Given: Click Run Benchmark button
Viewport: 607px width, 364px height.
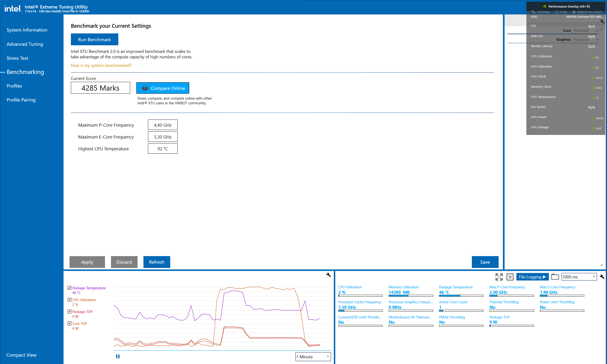Looking at the screenshot, I should coord(94,40).
